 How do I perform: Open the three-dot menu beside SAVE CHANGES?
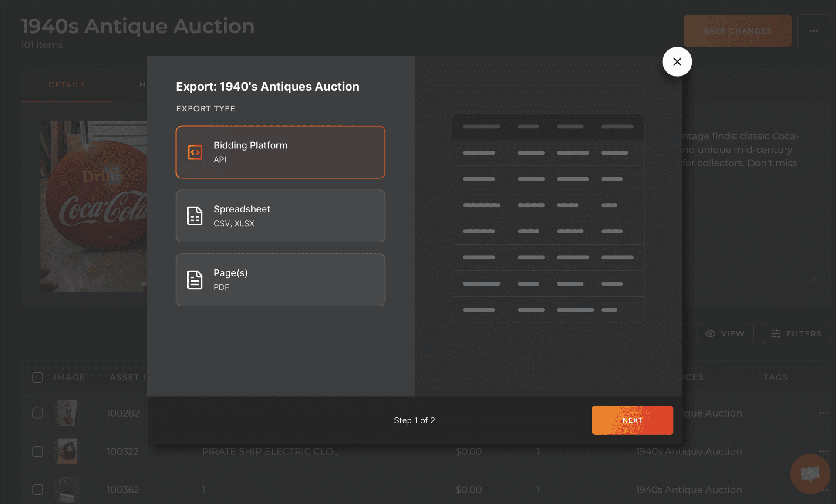(x=814, y=31)
